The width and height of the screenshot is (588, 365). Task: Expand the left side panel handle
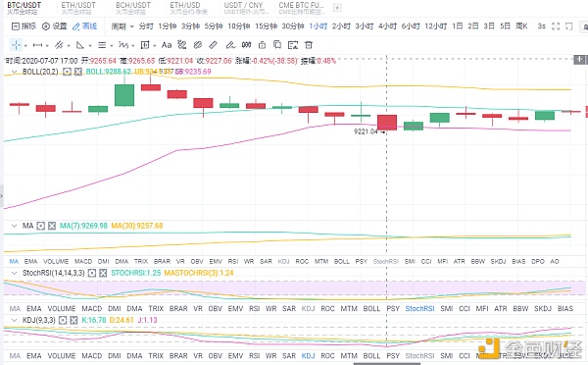2,196
